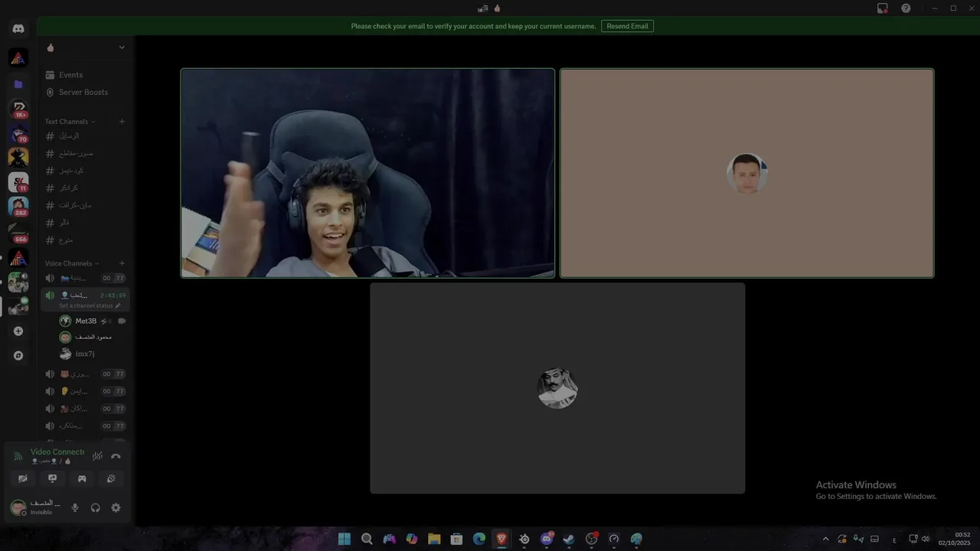Click the Resend Email button
Viewport: 980px width, 551px height.
coord(627,26)
